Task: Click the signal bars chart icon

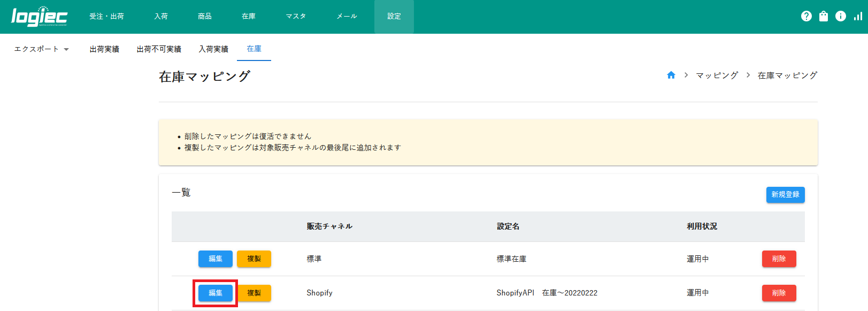Action: [857, 17]
